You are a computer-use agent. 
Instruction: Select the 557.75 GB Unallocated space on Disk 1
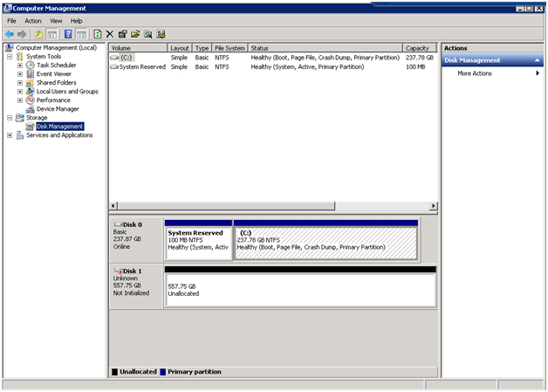pos(299,290)
